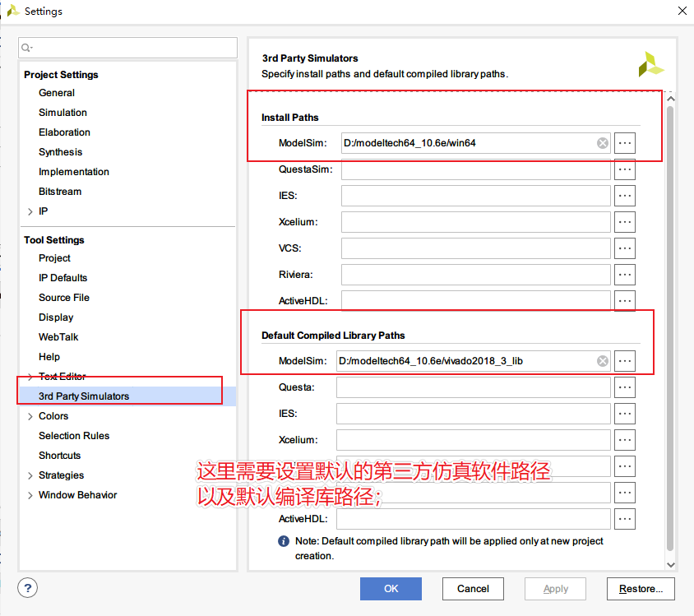Select Elaboration settings

(65, 132)
